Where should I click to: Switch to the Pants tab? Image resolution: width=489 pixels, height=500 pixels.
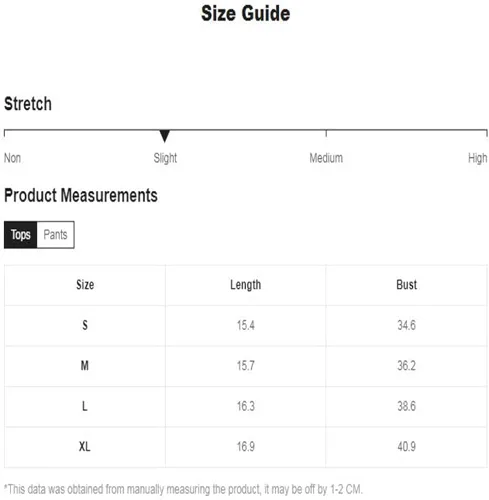click(x=55, y=235)
